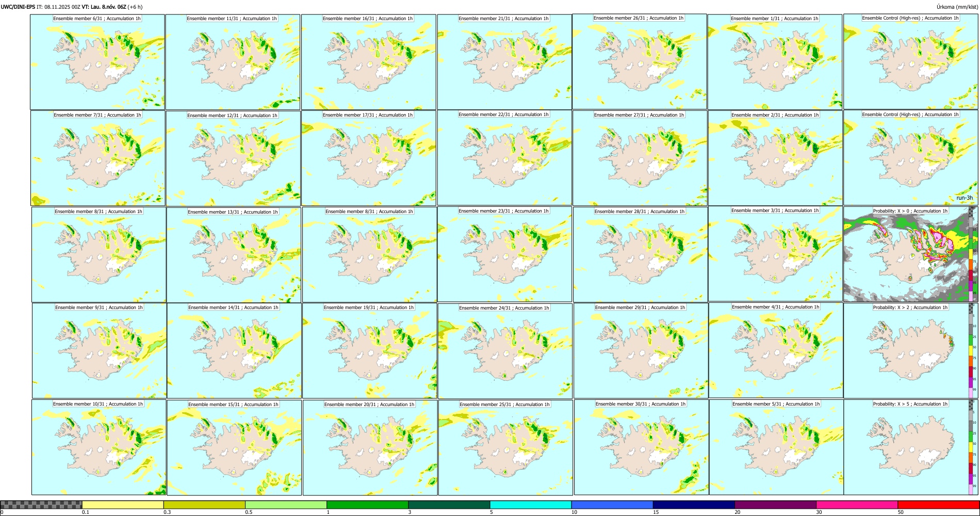Click the vertical probability scale in X > 0 panel

click(972, 254)
